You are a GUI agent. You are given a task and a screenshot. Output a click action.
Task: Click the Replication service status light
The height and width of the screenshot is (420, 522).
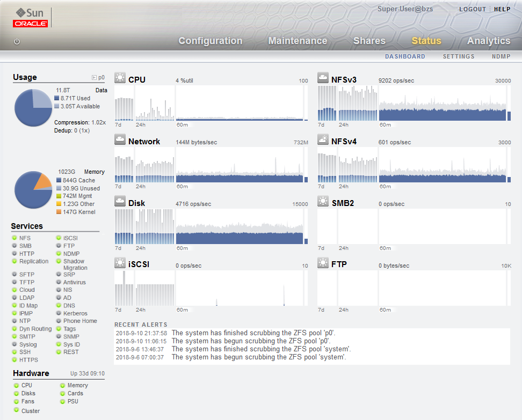point(15,261)
